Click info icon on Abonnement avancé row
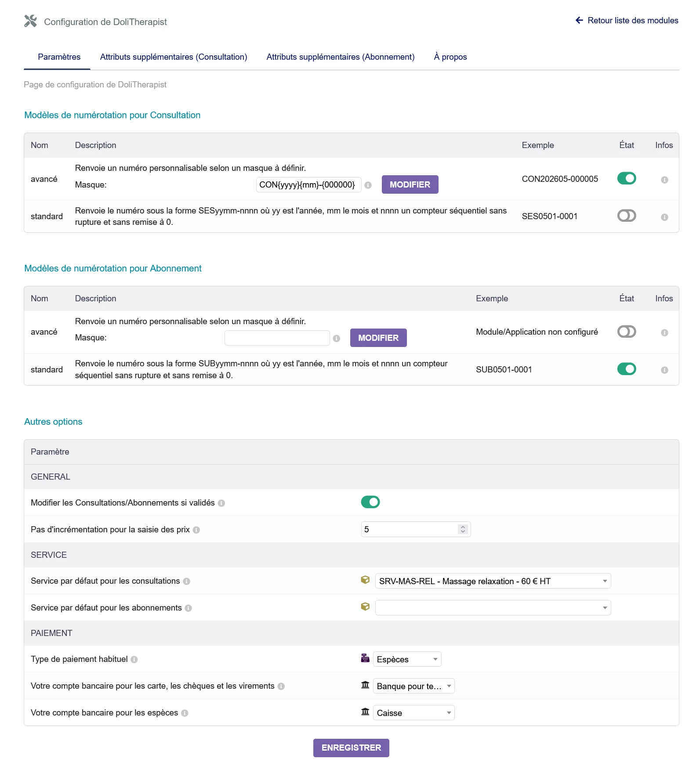Image resolution: width=700 pixels, height=766 pixels. pyautogui.click(x=664, y=332)
